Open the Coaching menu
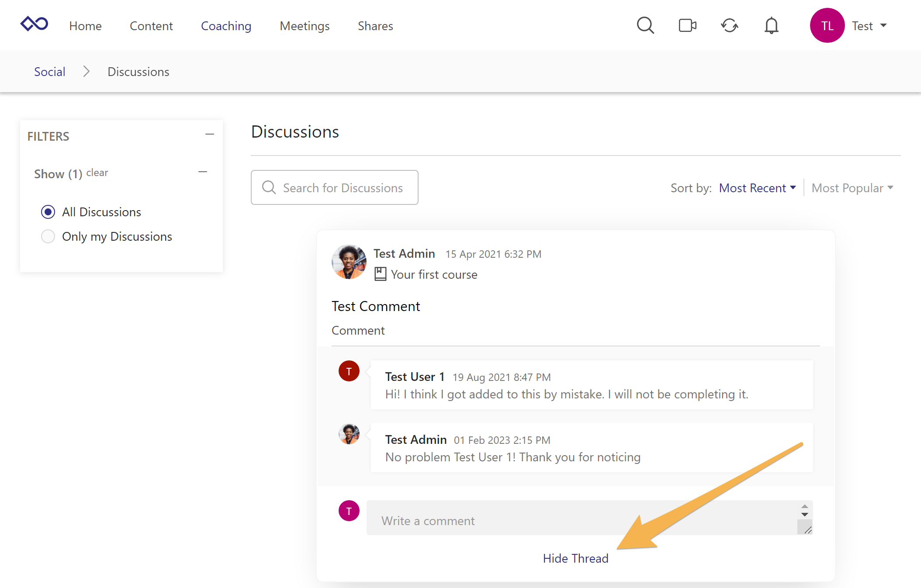Screen dimensions: 921x588 tap(226, 26)
